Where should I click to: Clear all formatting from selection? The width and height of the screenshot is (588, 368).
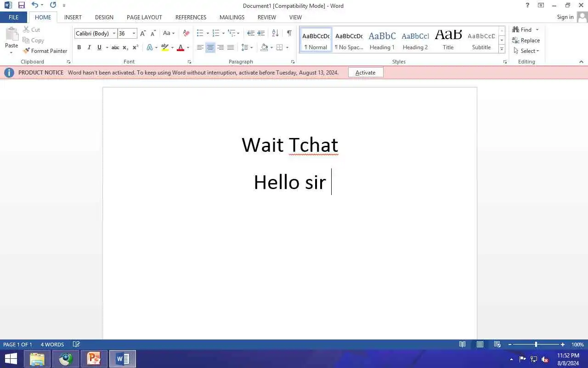tap(186, 33)
